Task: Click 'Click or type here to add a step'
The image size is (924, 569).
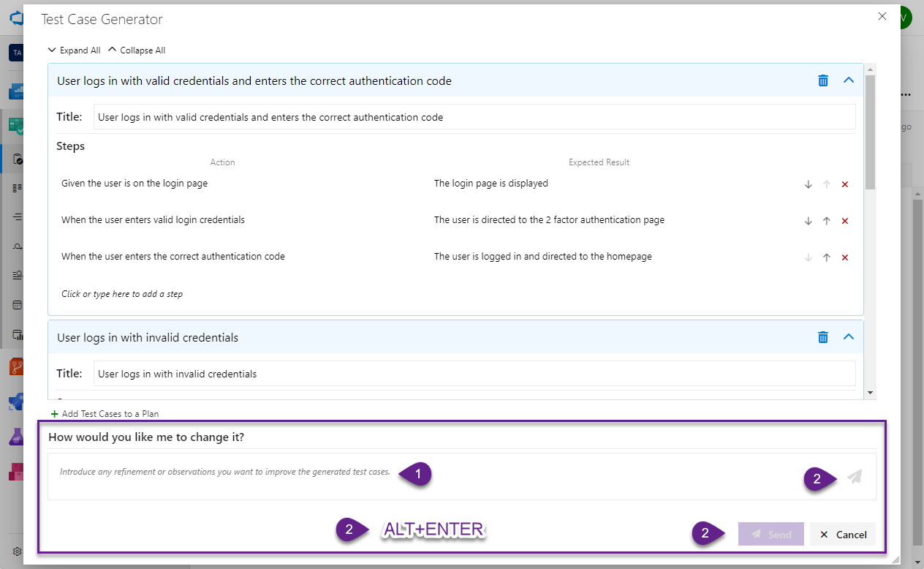Action: [x=122, y=294]
